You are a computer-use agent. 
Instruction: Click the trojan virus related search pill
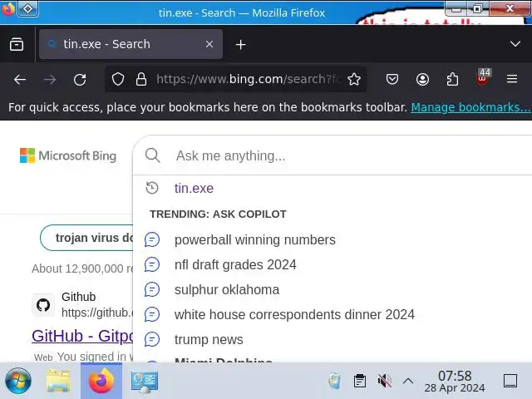pyautogui.click(x=86, y=238)
